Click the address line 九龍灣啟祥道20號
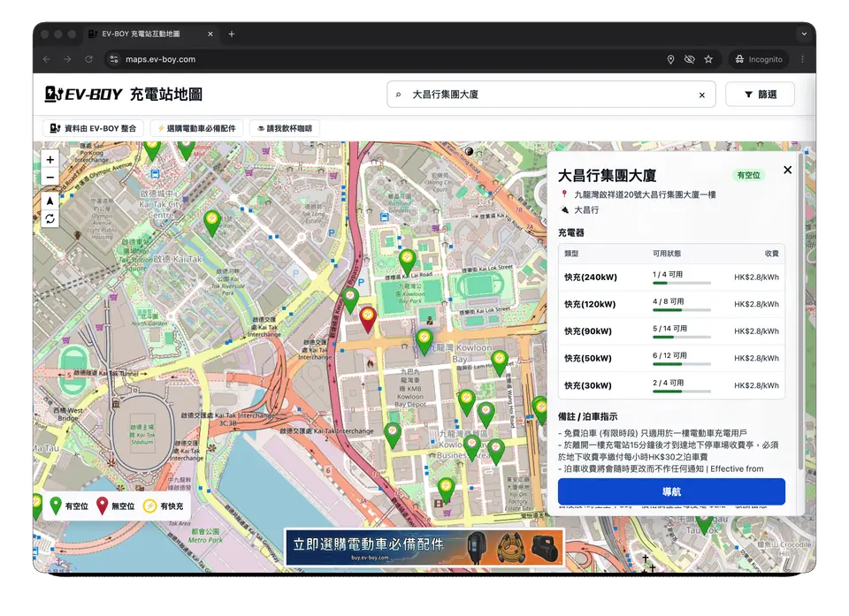Viewport: 849px width, 616px height. [646, 194]
